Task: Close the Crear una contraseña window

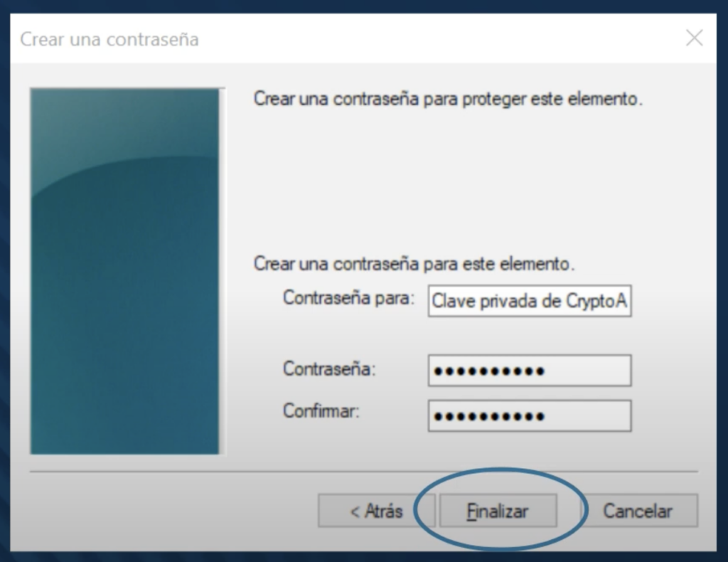Action: click(694, 38)
